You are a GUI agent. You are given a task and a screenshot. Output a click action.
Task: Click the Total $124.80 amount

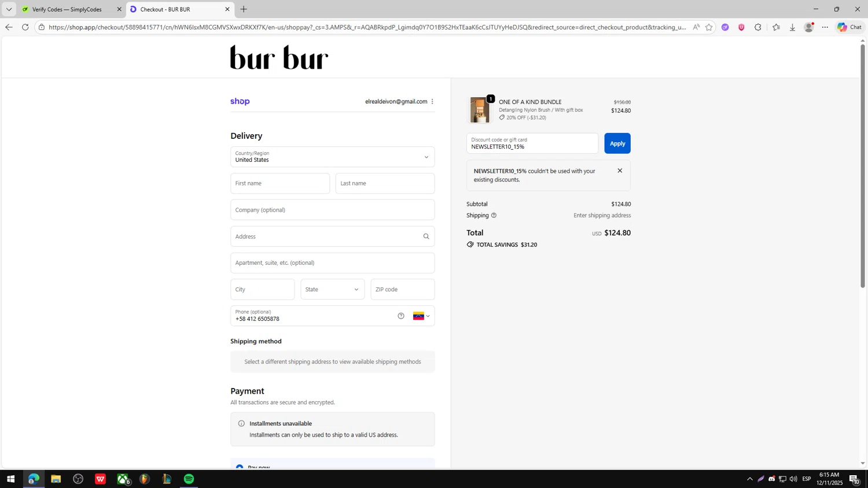click(617, 233)
